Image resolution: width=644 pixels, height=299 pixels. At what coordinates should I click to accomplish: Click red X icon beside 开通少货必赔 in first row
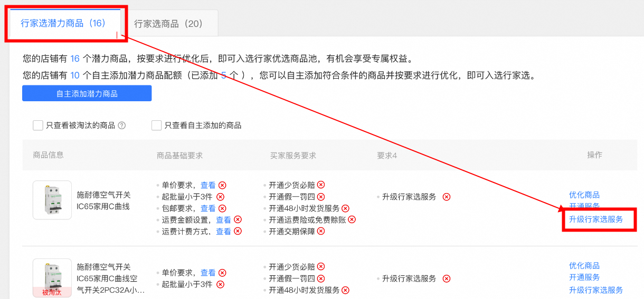pos(321,185)
